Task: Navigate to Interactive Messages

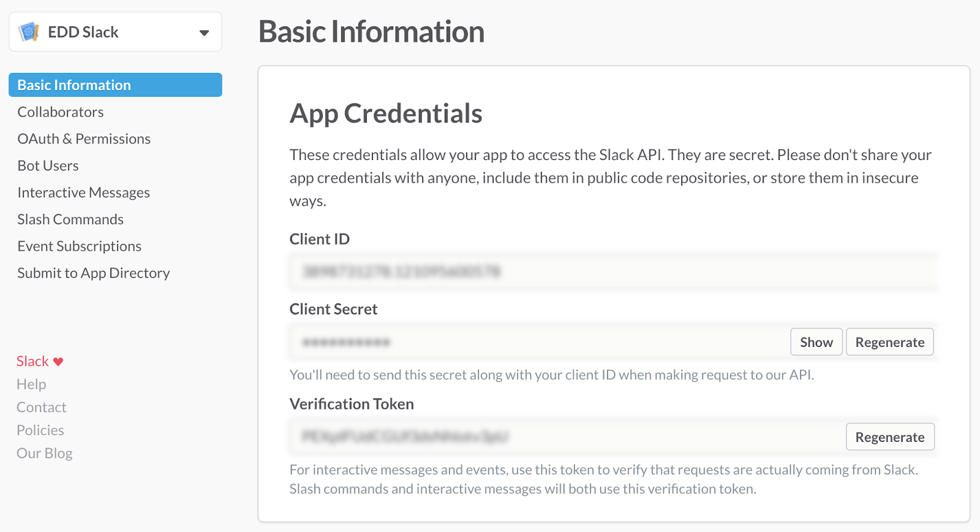Action: click(x=84, y=193)
